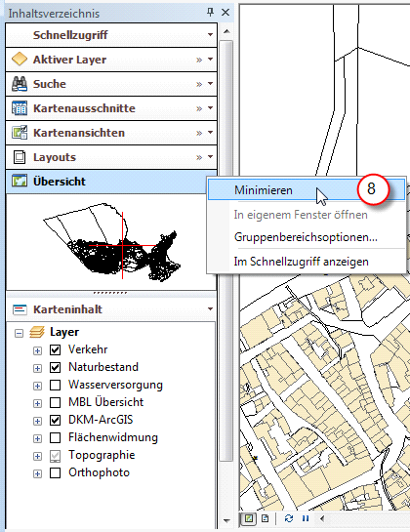Open the Kartenausschnitte dropdown arrow

coord(211,108)
